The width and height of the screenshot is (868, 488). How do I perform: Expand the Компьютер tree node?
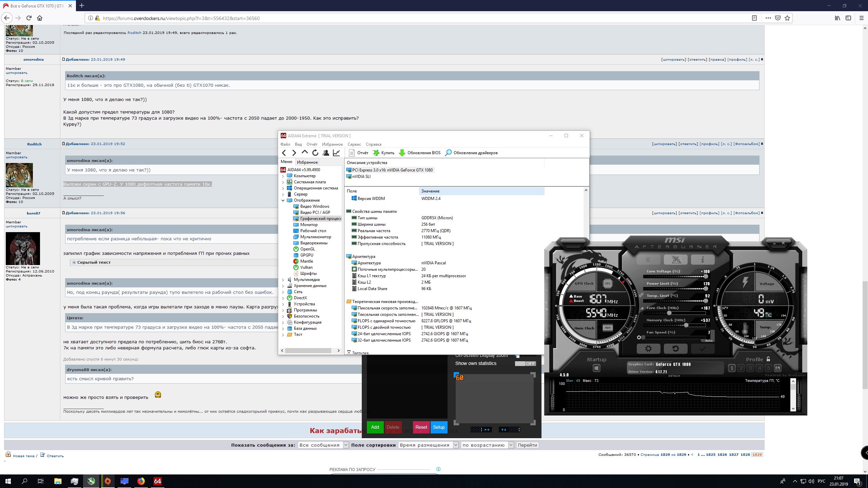pyautogui.click(x=283, y=176)
